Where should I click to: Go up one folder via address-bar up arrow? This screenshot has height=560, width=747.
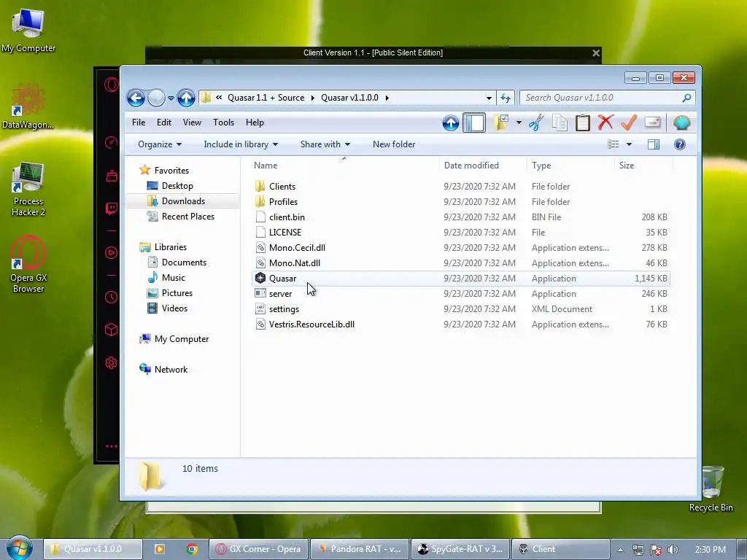pyautogui.click(x=186, y=98)
